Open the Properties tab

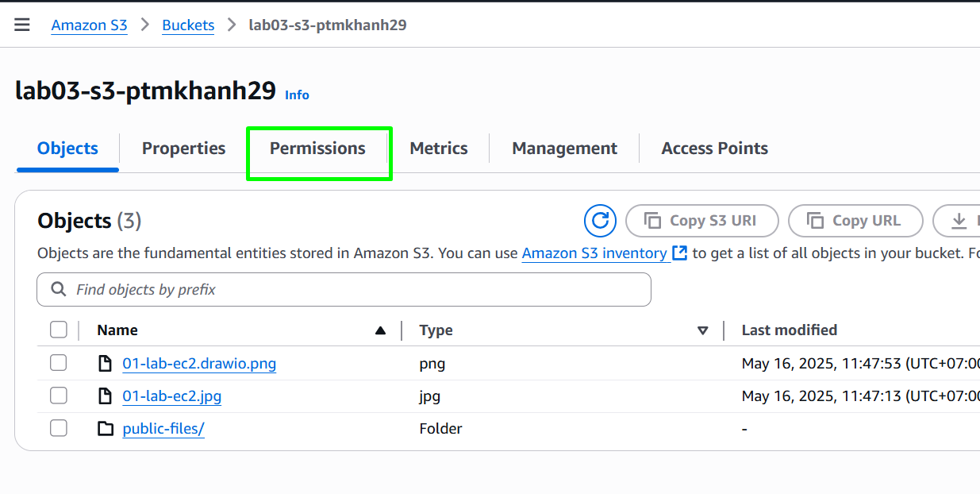183,149
